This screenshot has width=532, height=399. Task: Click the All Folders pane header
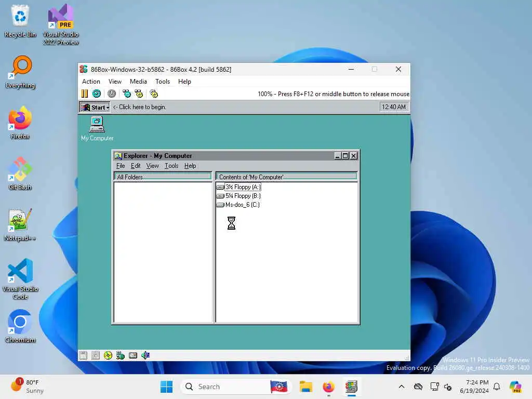pyautogui.click(x=163, y=177)
